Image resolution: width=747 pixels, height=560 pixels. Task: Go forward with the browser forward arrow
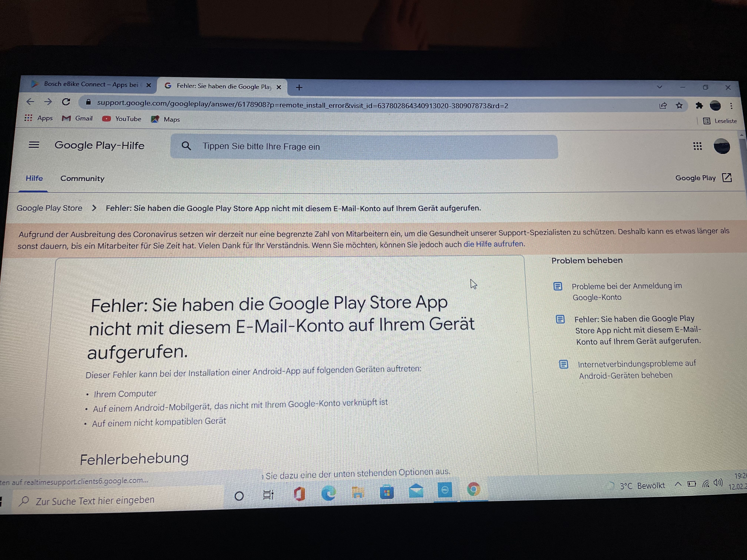[x=48, y=102]
